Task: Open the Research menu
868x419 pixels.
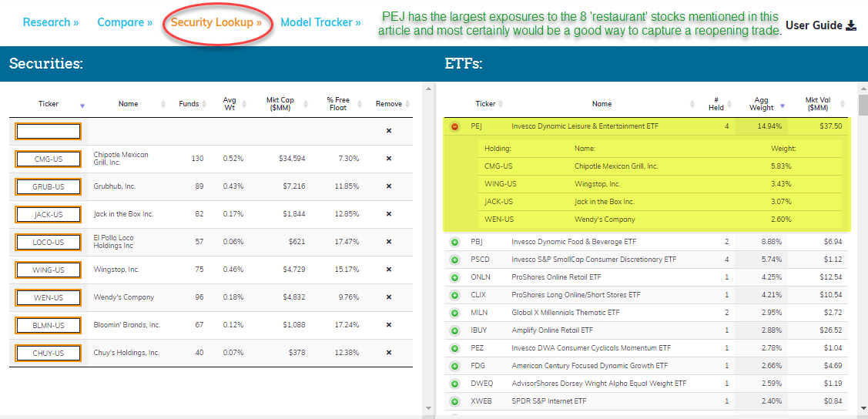Action: pos(51,22)
